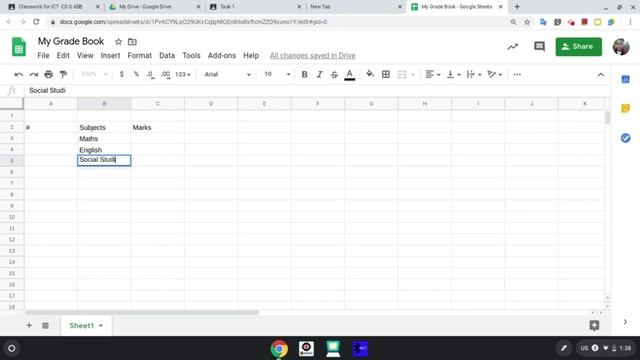640x360 pixels.
Task: Collapse the menus with the up chevron
Action: coord(601,75)
